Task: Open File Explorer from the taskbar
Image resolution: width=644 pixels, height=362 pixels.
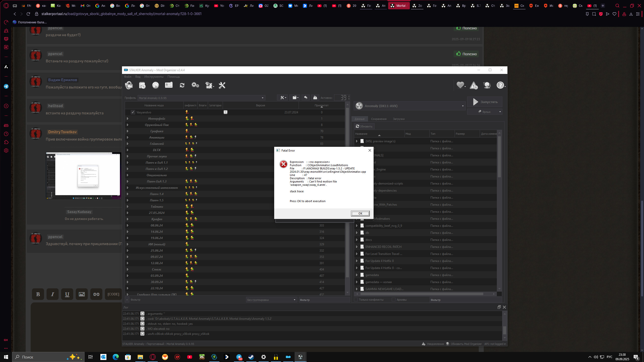Action: click(x=140, y=357)
